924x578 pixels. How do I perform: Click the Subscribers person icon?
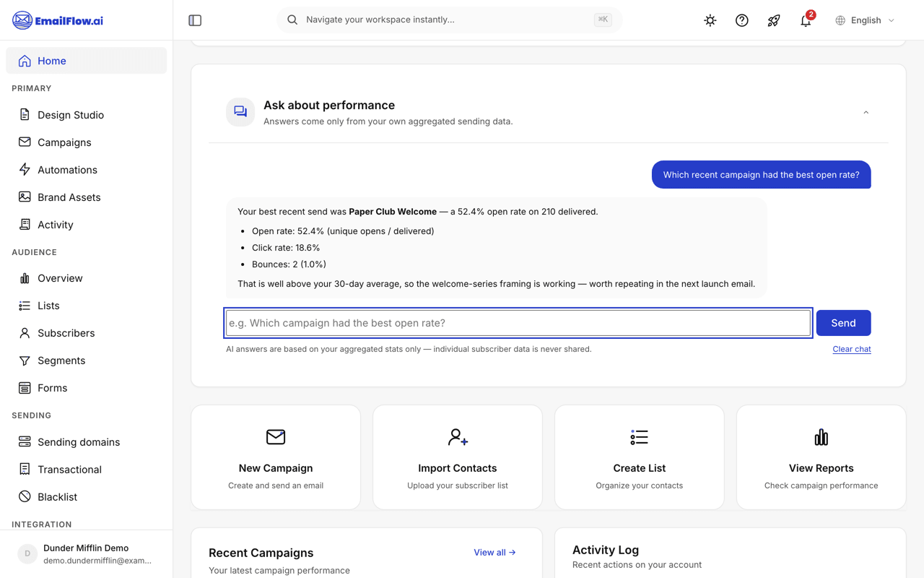click(x=25, y=333)
